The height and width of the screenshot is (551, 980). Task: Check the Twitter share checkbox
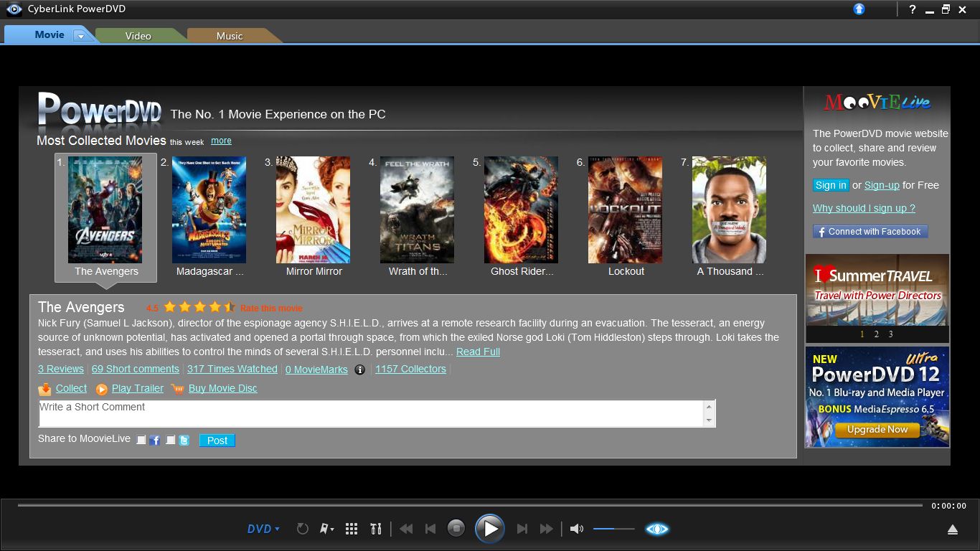pos(171,440)
